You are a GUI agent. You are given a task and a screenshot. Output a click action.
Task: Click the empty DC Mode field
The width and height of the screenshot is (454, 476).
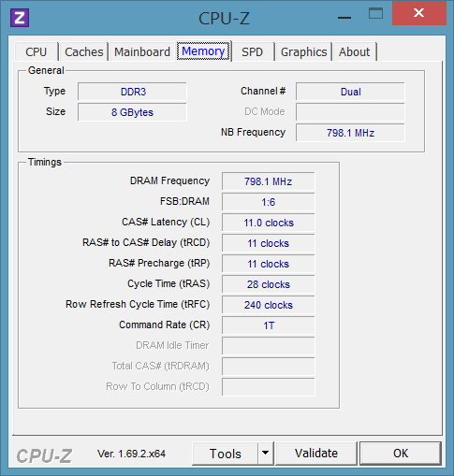[350, 112]
